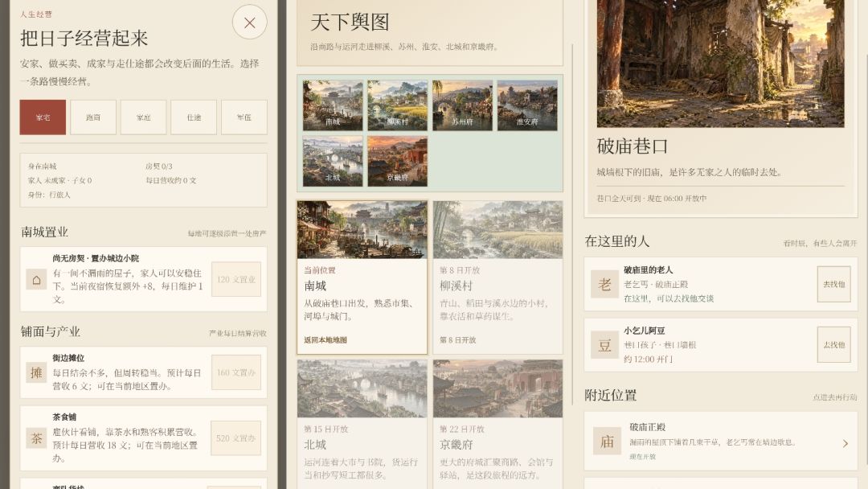This screenshot has width=868, height=489.
Task: Click the 每日营收约 0 文 text
Action: 171,180
